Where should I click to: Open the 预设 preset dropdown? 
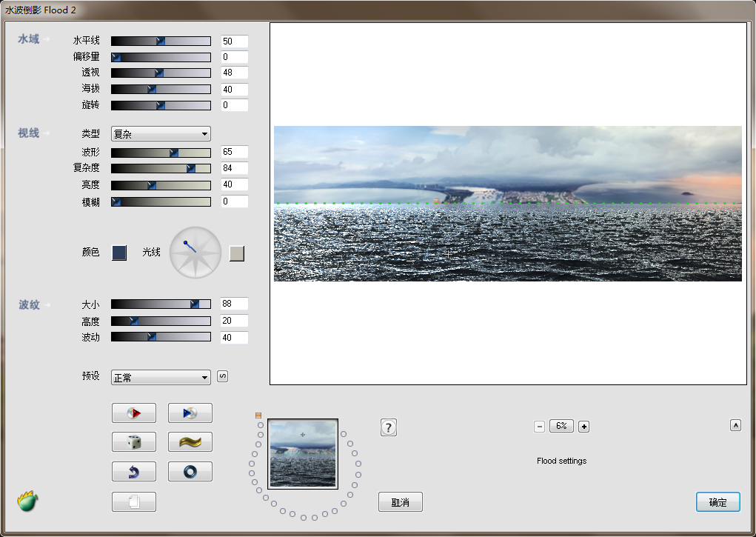coord(161,378)
